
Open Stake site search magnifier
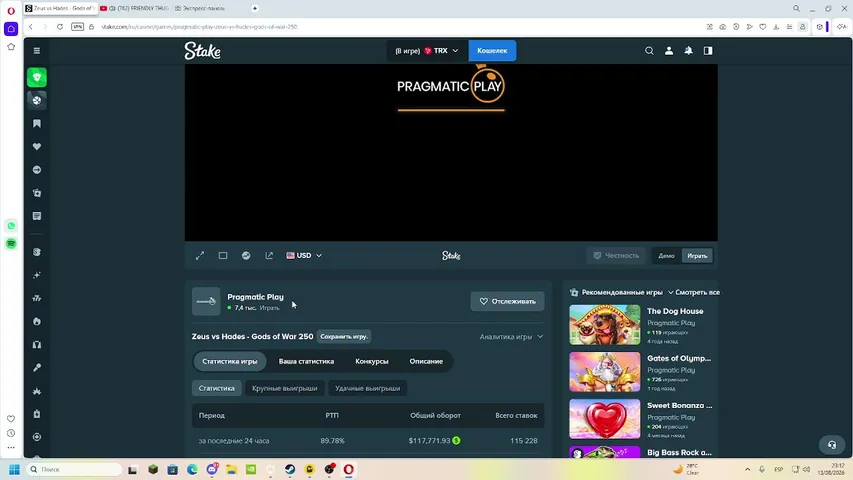649,51
